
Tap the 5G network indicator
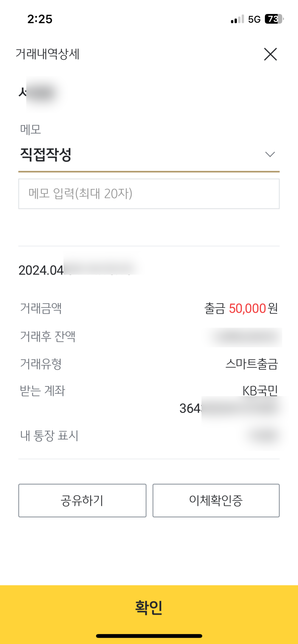254,19
